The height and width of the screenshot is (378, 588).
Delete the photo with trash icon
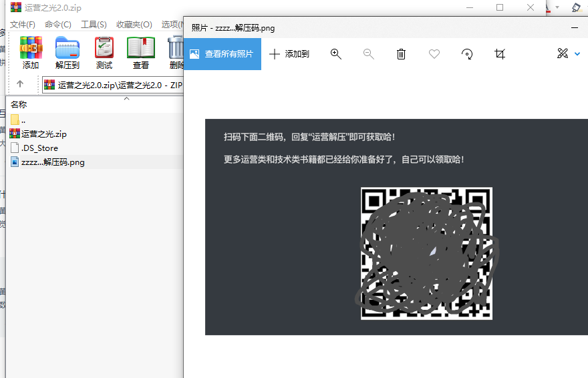401,54
